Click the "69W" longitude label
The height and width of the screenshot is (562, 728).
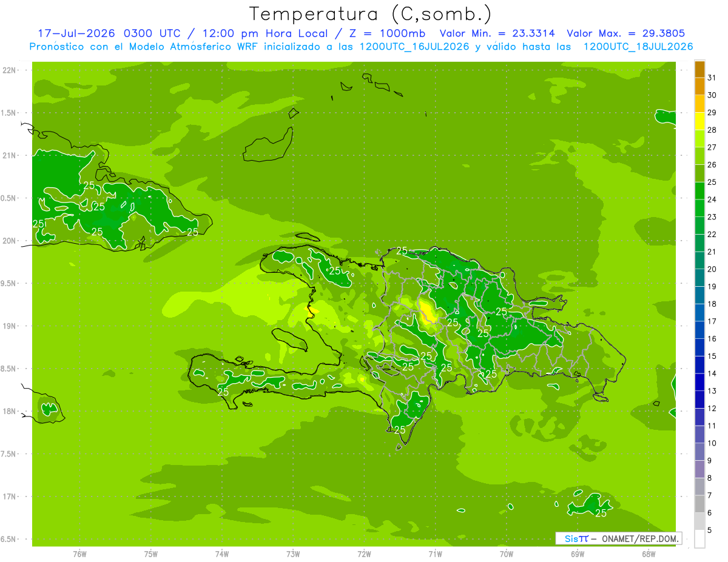(x=578, y=554)
